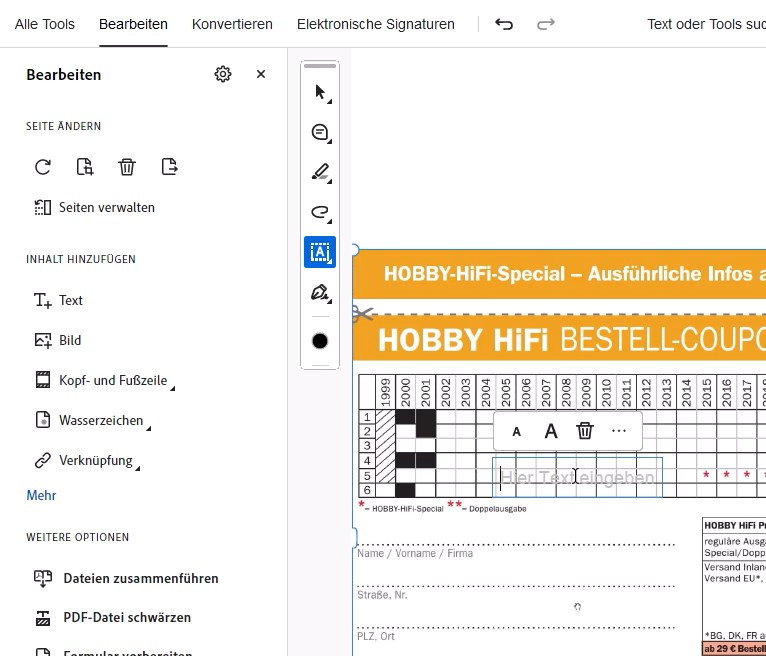The width and height of the screenshot is (766, 656).
Task: Switch to the Bearbeiten tab
Action: pos(133,24)
